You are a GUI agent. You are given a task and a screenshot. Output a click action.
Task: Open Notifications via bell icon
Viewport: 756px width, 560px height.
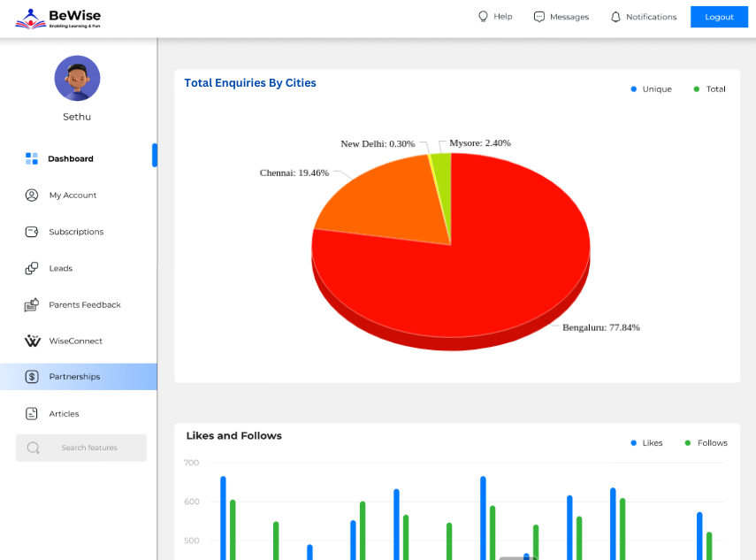(616, 16)
